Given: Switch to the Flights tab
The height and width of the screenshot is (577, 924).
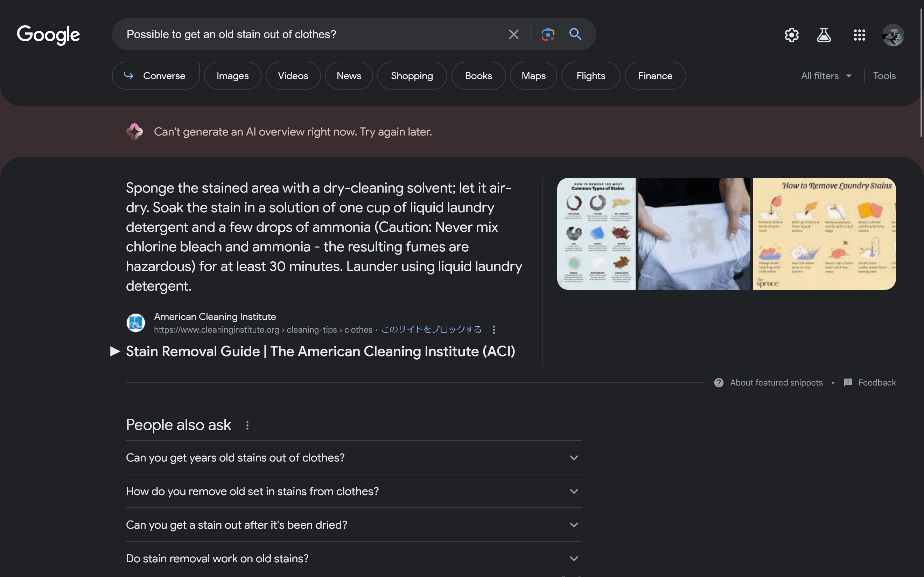Looking at the screenshot, I should click(590, 76).
